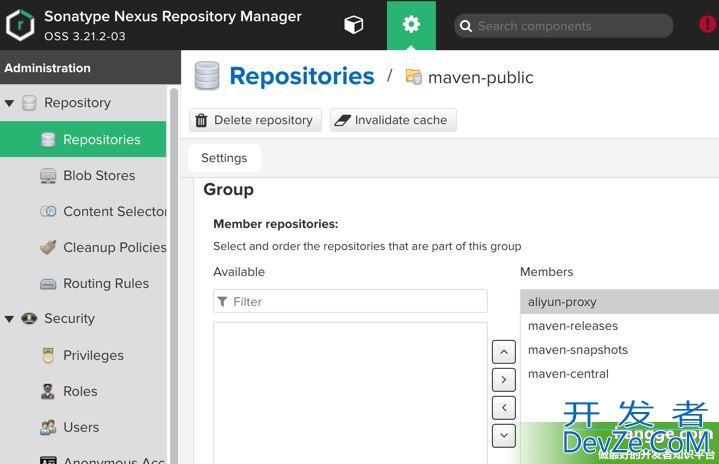Select maven-snapshots in Members list
Viewport: 719px width, 464px height.
(619, 350)
